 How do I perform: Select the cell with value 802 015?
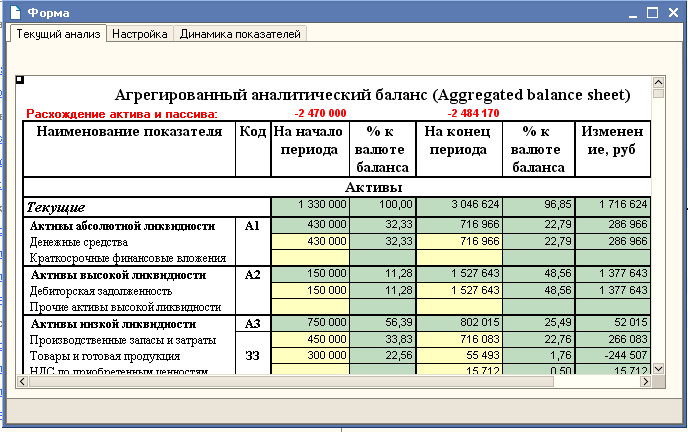[459, 323]
